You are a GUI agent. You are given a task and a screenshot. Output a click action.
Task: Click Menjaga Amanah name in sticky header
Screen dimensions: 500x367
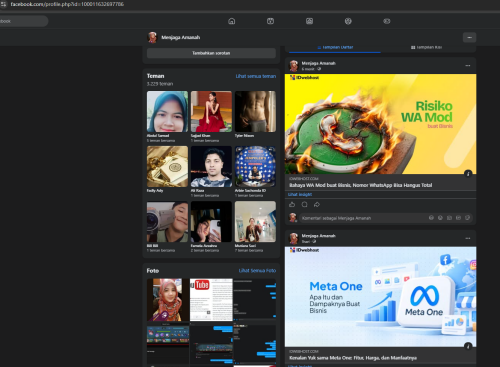[x=181, y=37]
